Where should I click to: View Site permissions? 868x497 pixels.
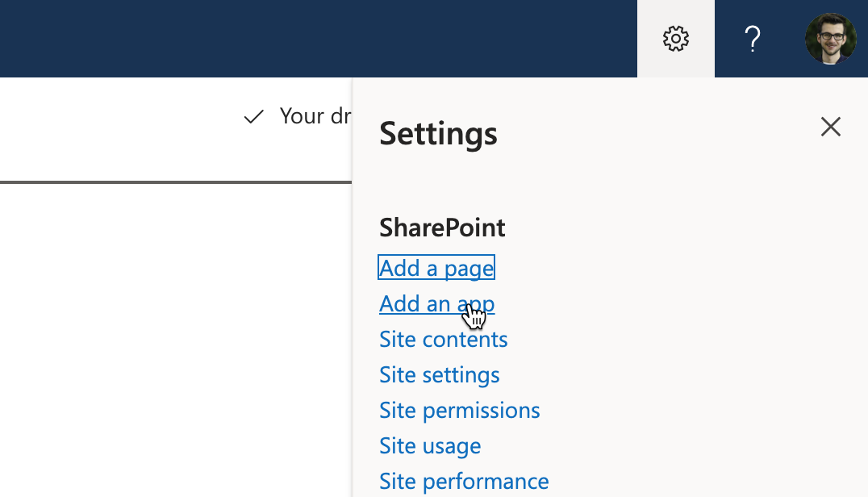click(x=459, y=411)
